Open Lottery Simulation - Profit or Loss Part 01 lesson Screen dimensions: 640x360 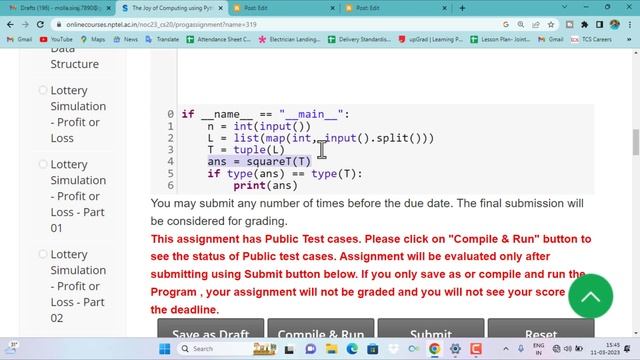click(x=78, y=196)
